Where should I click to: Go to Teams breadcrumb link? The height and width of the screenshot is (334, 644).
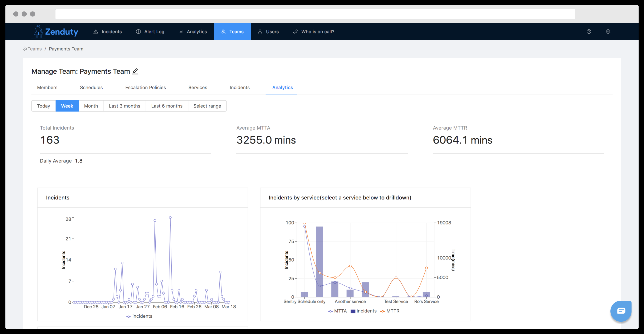coord(33,49)
